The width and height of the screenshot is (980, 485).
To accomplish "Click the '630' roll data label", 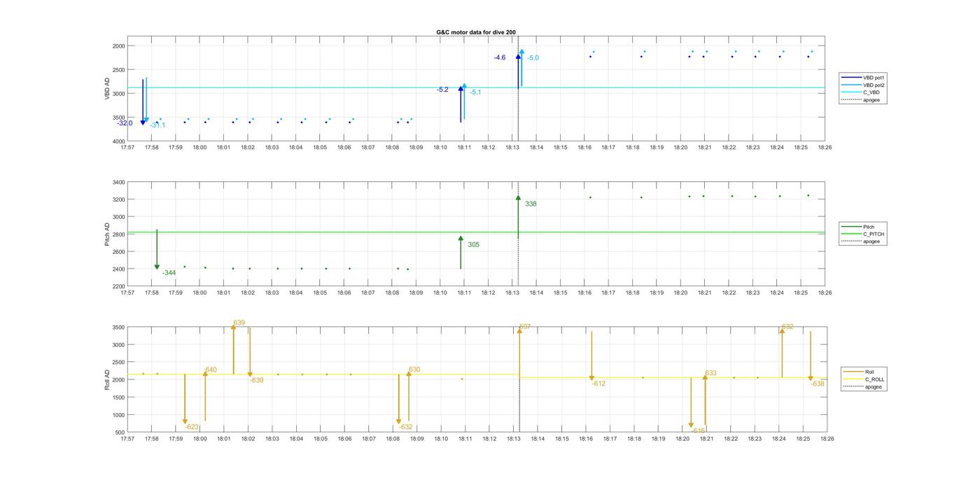I will (x=414, y=370).
